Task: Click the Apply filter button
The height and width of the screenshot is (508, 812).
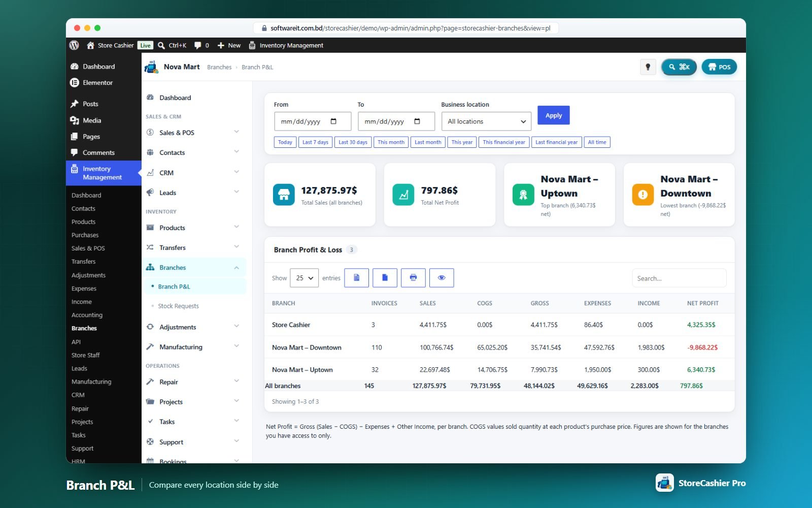Action: tap(554, 115)
